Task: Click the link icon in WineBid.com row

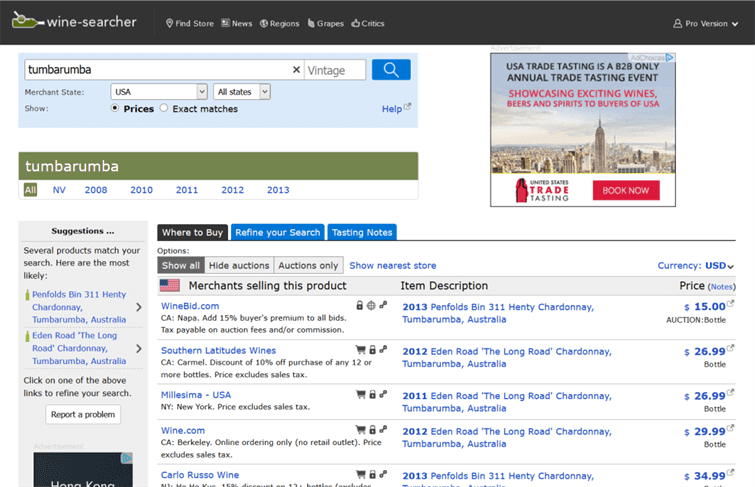Action: point(383,305)
